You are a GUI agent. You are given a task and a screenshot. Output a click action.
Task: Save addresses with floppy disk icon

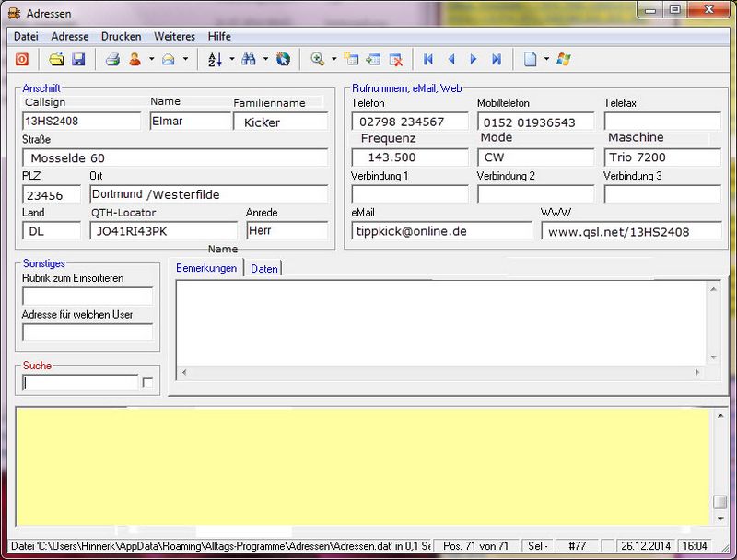coord(78,60)
